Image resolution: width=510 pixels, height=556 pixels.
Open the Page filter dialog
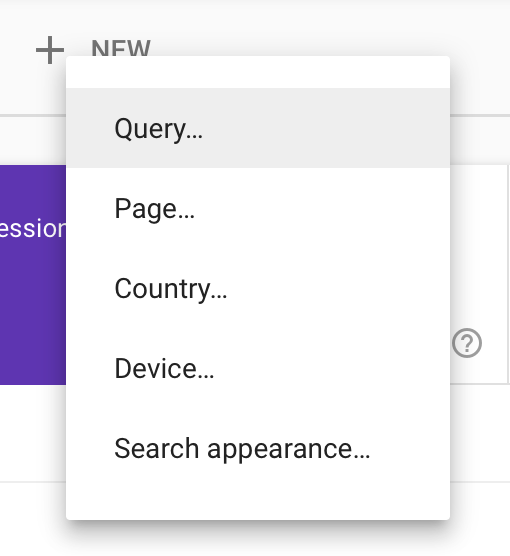[258, 208]
